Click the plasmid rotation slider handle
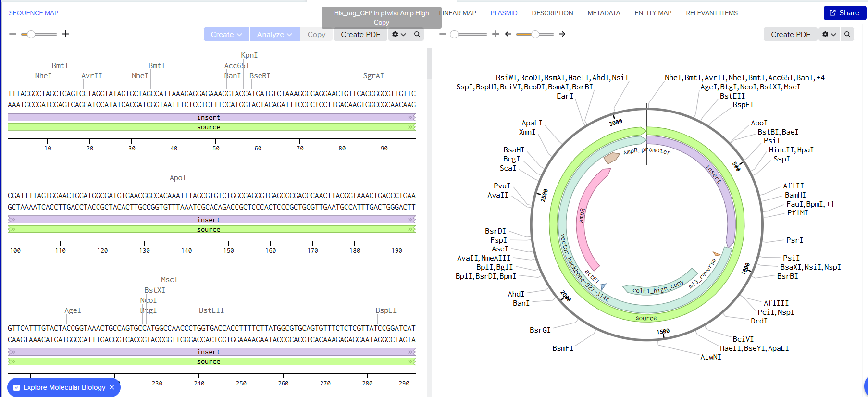 535,34
